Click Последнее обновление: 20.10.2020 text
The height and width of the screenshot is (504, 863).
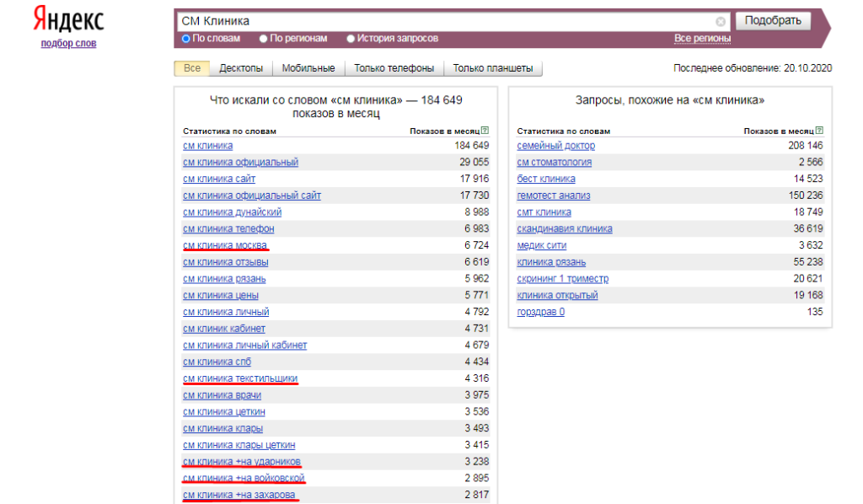[753, 68]
